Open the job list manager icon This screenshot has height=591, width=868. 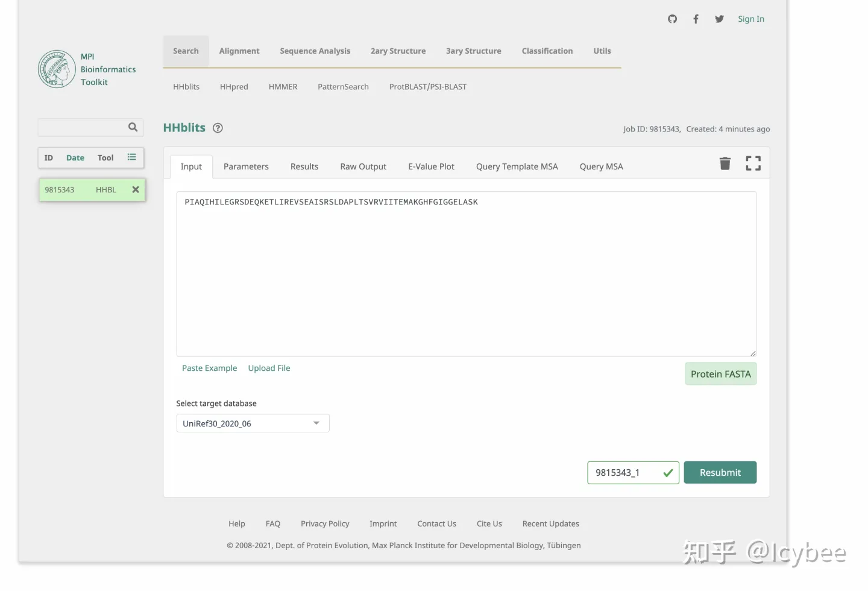click(x=132, y=157)
